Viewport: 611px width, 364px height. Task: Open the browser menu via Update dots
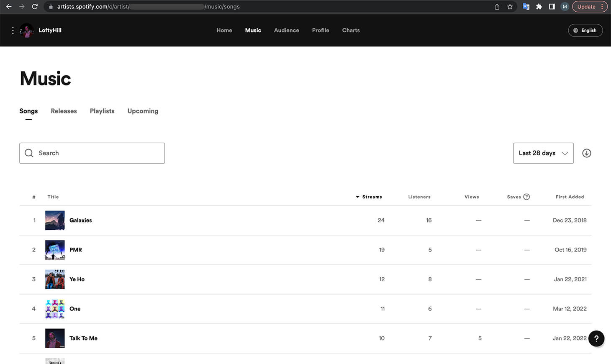[602, 7]
